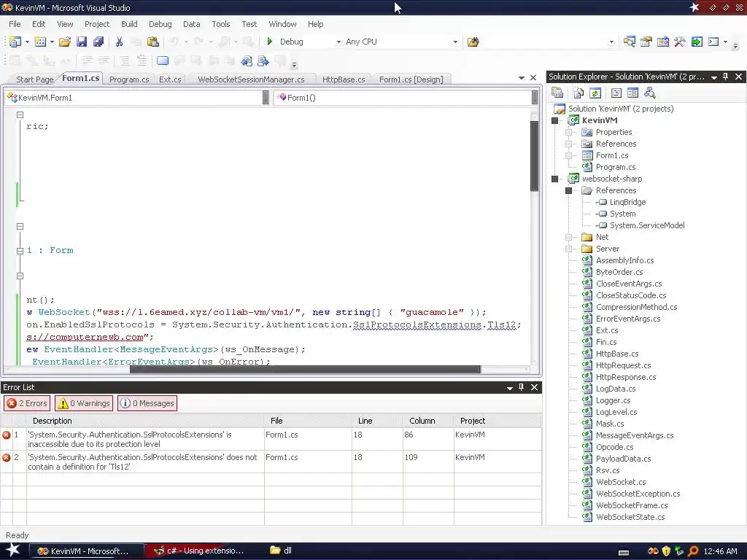Start debugging with the green play arrow

pyautogui.click(x=270, y=42)
